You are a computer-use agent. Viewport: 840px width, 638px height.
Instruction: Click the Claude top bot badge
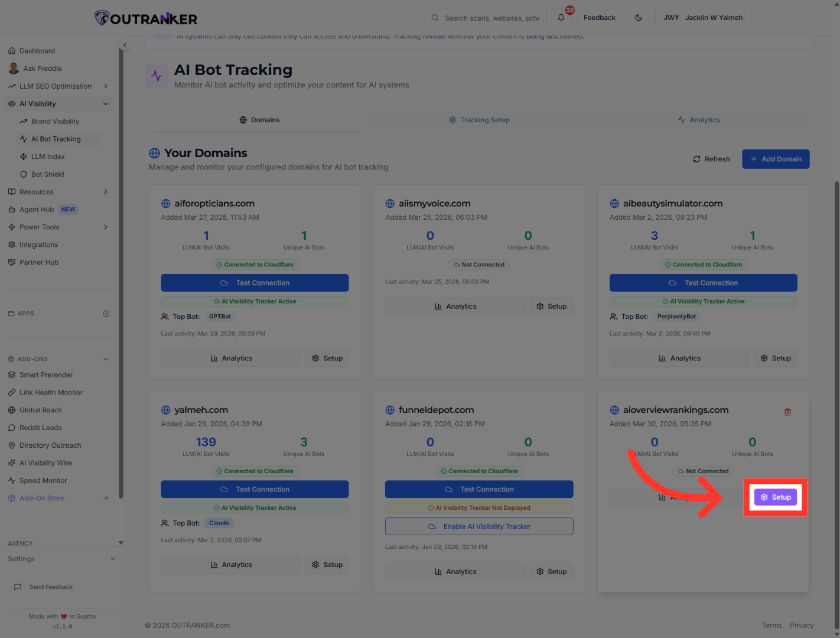pyautogui.click(x=219, y=523)
